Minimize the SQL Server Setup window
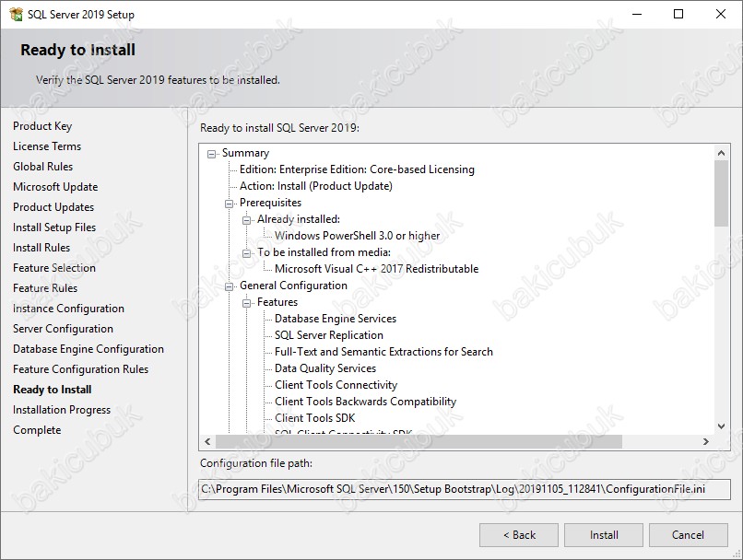Image resolution: width=743 pixels, height=560 pixels. pyautogui.click(x=637, y=14)
